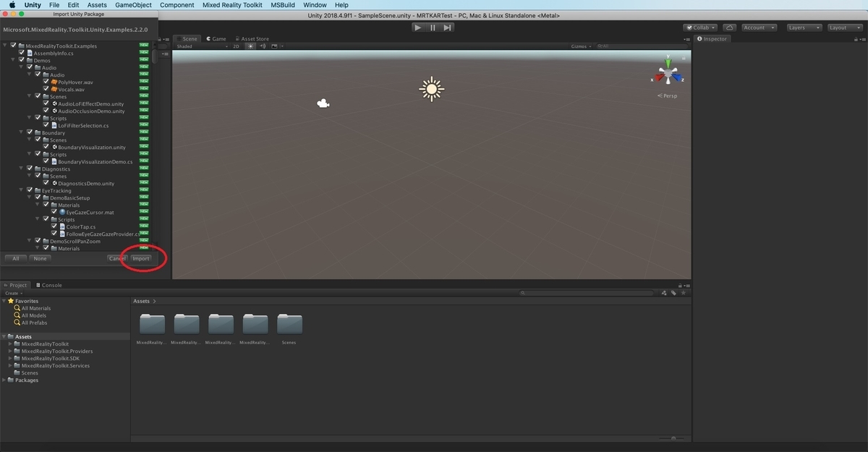Uncheck the MixedRealityToolkit.Examples root checkbox
The width and height of the screenshot is (868, 452).
click(x=14, y=46)
